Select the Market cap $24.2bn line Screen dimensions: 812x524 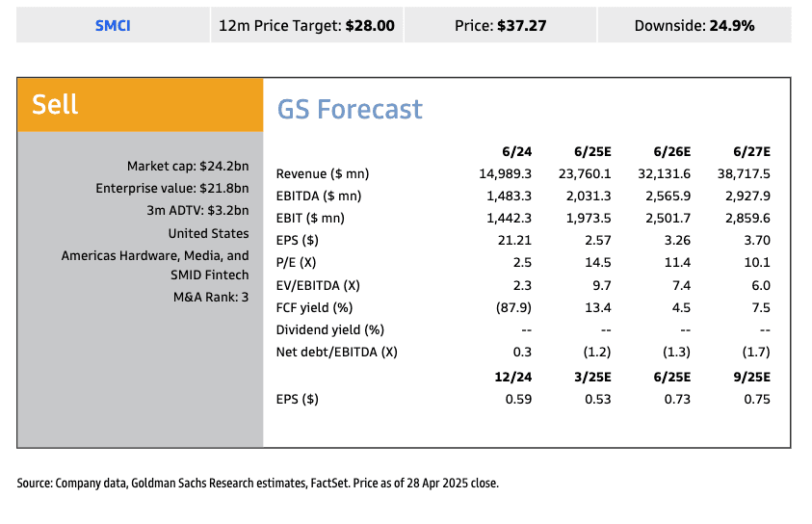click(x=187, y=167)
